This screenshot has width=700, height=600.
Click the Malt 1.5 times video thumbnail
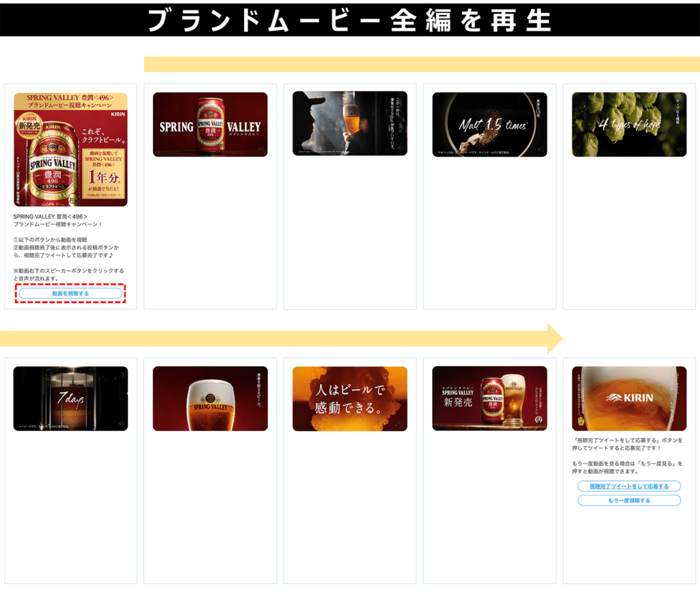pyautogui.click(x=489, y=125)
